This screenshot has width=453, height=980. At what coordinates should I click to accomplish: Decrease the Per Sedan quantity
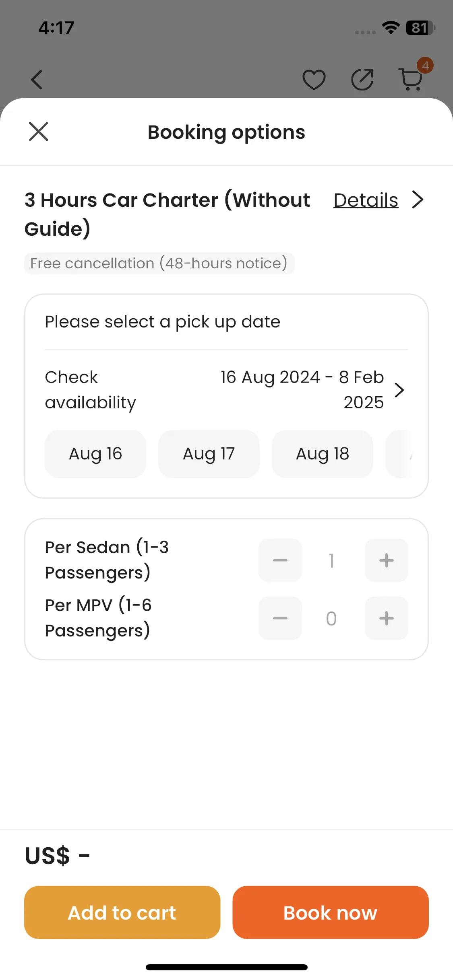[280, 560]
